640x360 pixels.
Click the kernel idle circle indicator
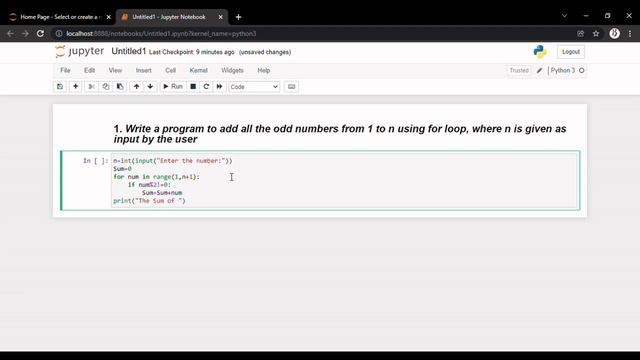pos(582,71)
